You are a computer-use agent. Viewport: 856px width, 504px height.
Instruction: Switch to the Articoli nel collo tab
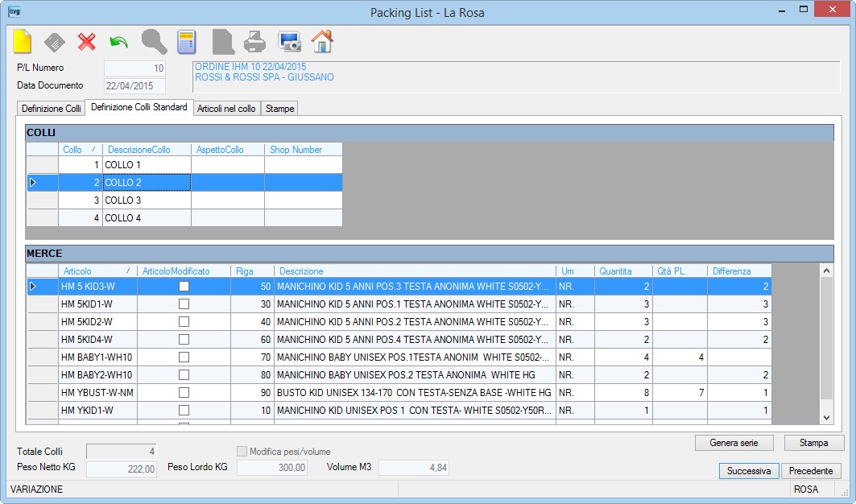pos(226,109)
